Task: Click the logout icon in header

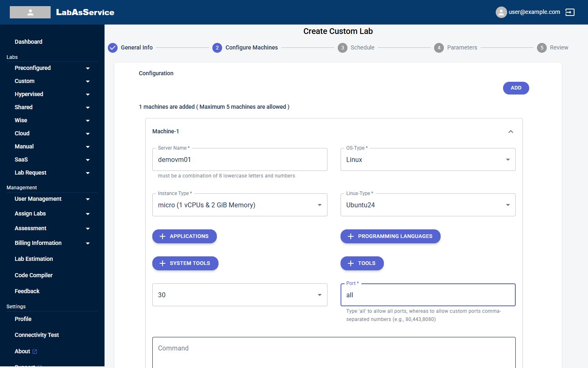Action: 570,12
